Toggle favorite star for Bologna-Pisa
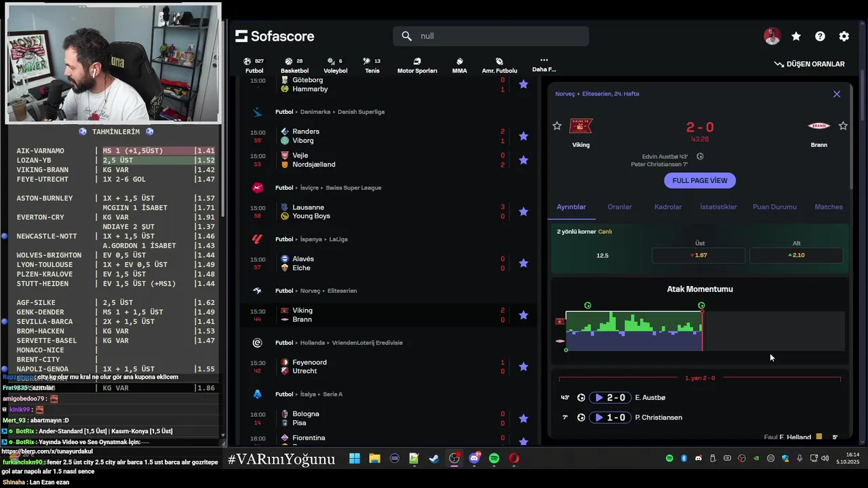Viewport: 868px width, 488px height. pyautogui.click(x=524, y=418)
